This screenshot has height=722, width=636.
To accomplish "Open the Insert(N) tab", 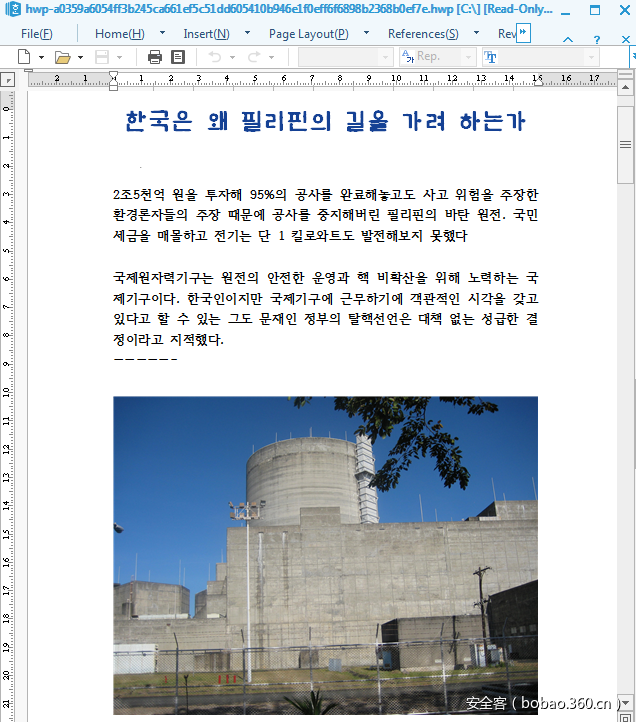I will 206,34.
